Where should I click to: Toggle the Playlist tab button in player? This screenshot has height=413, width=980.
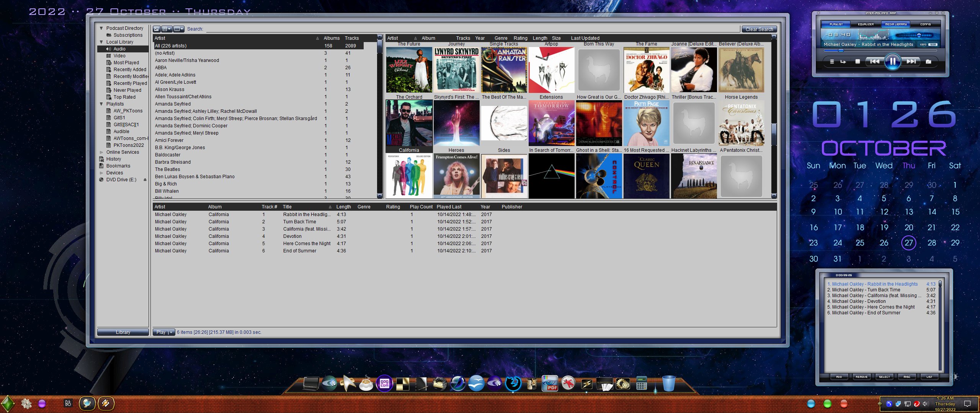pyautogui.click(x=836, y=24)
